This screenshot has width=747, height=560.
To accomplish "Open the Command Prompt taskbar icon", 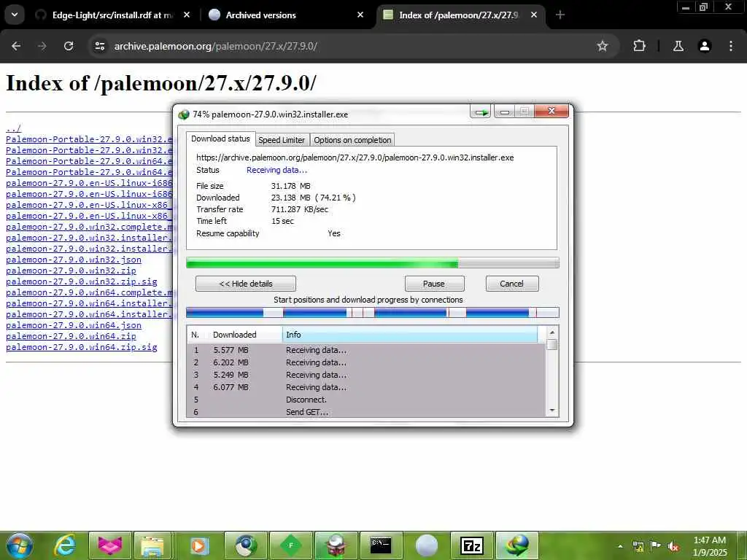I will (382, 545).
